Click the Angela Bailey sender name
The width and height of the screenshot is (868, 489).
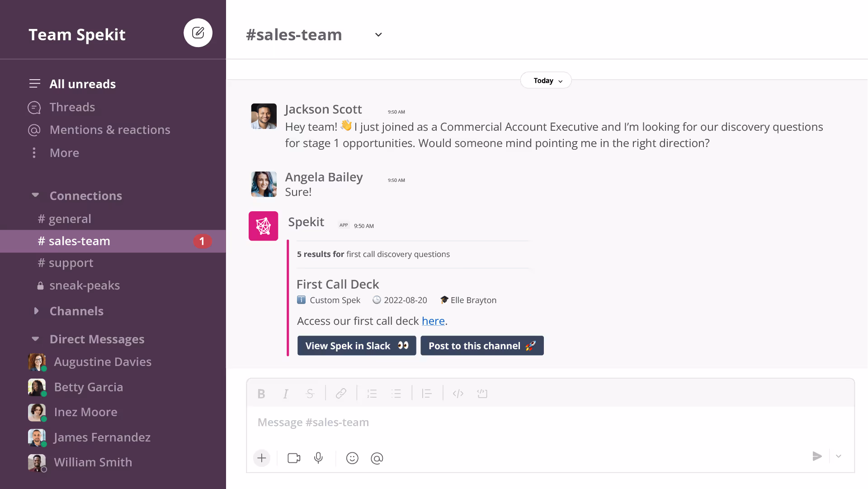click(x=324, y=177)
